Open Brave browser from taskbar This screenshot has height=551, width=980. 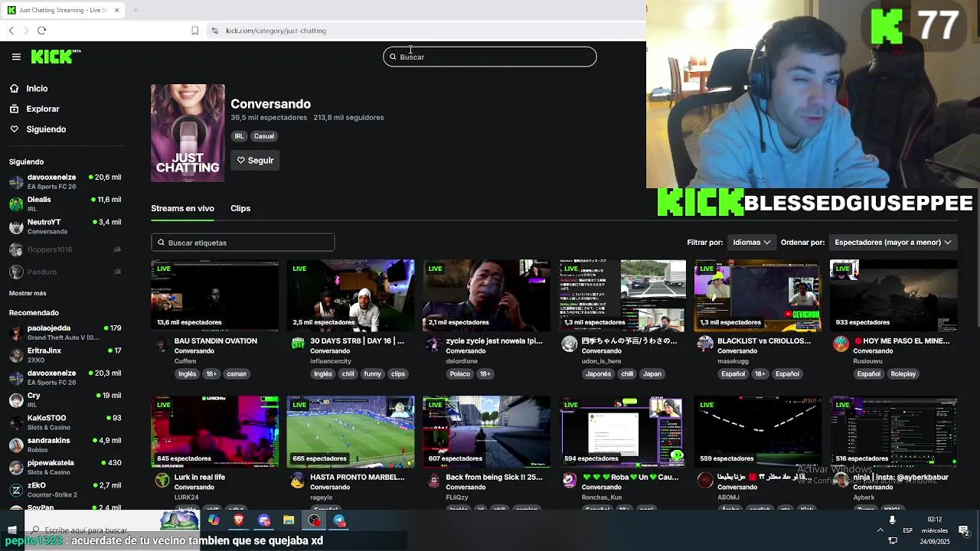click(x=238, y=520)
